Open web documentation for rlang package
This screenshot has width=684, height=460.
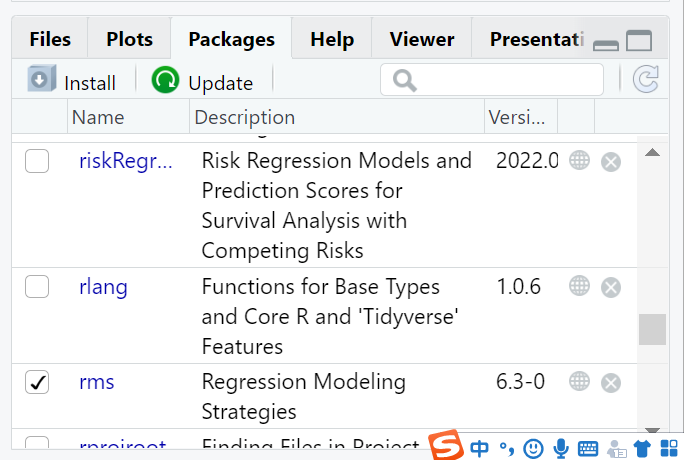coord(579,286)
